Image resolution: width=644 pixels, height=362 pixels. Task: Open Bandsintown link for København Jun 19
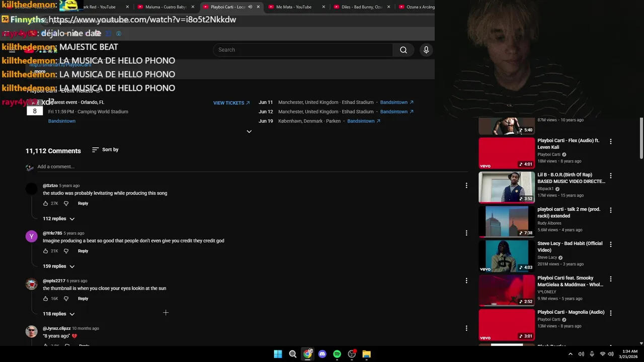click(x=364, y=121)
